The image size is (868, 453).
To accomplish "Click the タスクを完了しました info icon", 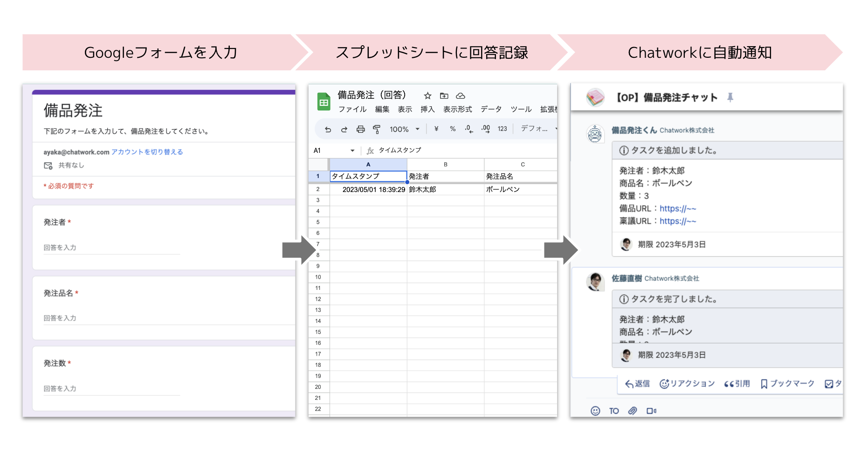I will [624, 299].
